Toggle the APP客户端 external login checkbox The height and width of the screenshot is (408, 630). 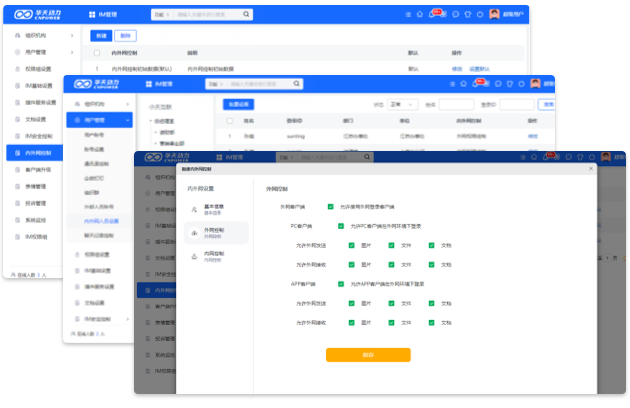pos(342,284)
